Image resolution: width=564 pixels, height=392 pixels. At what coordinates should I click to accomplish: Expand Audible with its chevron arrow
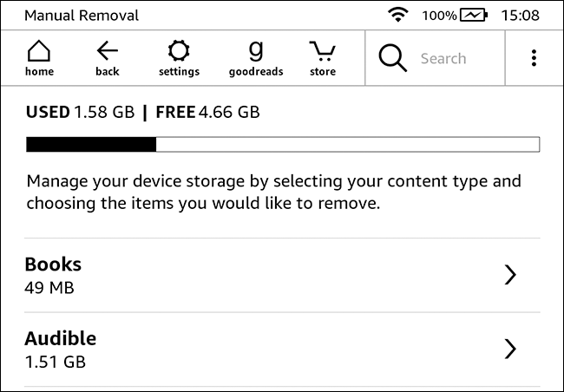click(510, 349)
